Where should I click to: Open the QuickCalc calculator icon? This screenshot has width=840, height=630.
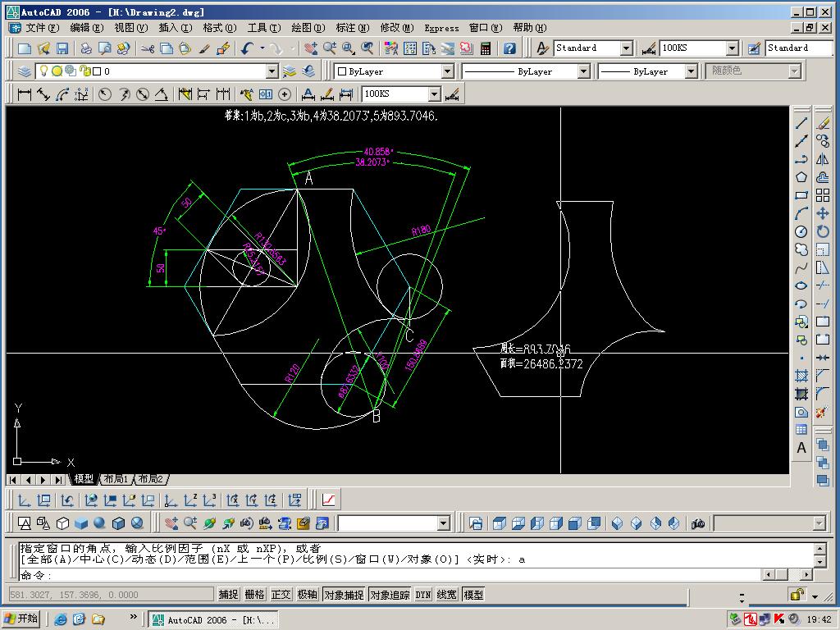(486, 48)
